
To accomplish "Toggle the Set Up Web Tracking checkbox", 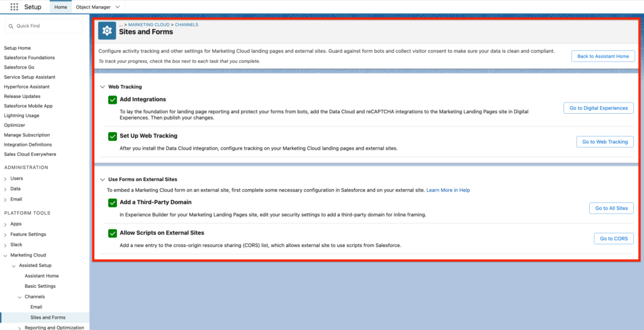I will point(113,136).
